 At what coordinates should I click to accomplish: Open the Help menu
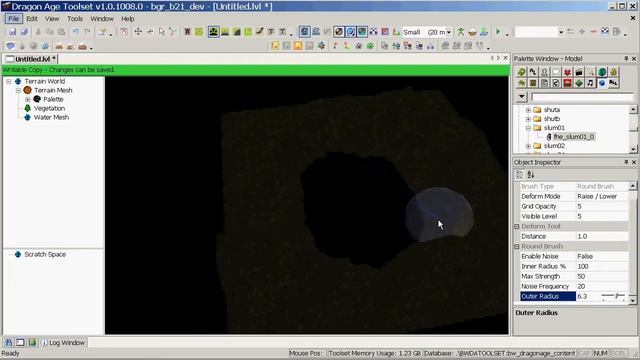(128, 19)
